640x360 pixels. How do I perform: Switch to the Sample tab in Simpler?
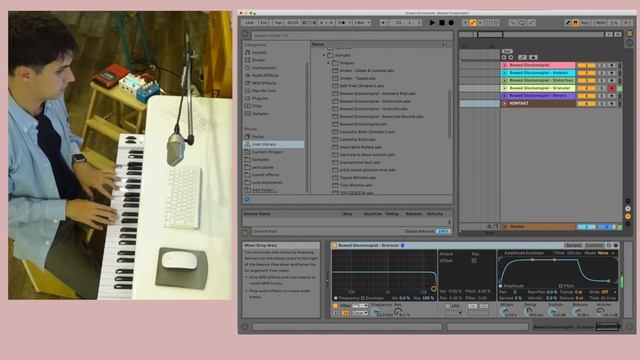click(x=573, y=246)
